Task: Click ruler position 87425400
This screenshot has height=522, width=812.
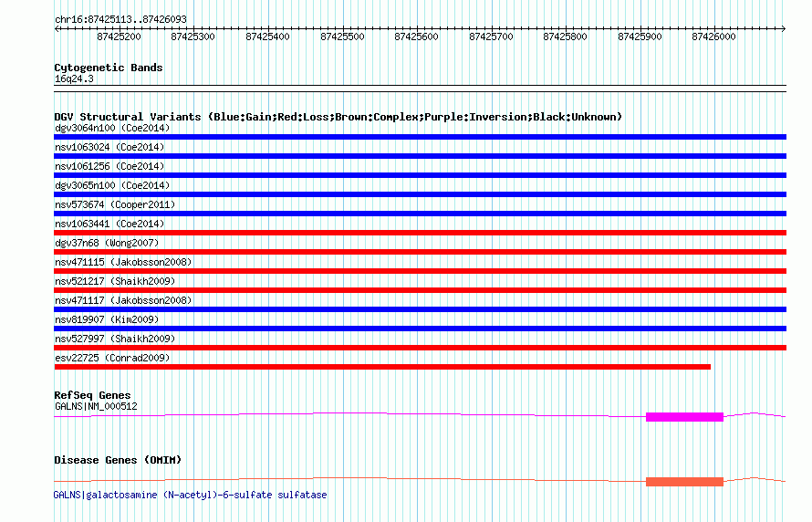Action: pyautogui.click(x=267, y=37)
